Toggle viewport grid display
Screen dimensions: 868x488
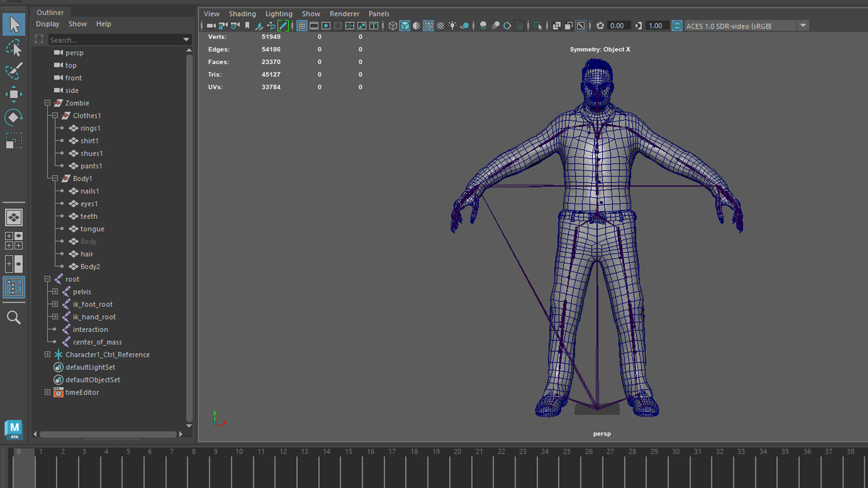tap(302, 26)
